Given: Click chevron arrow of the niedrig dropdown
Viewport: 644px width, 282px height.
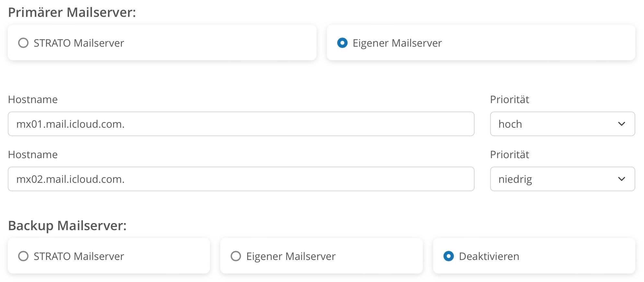Looking at the screenshot, I should coord(621,179).
